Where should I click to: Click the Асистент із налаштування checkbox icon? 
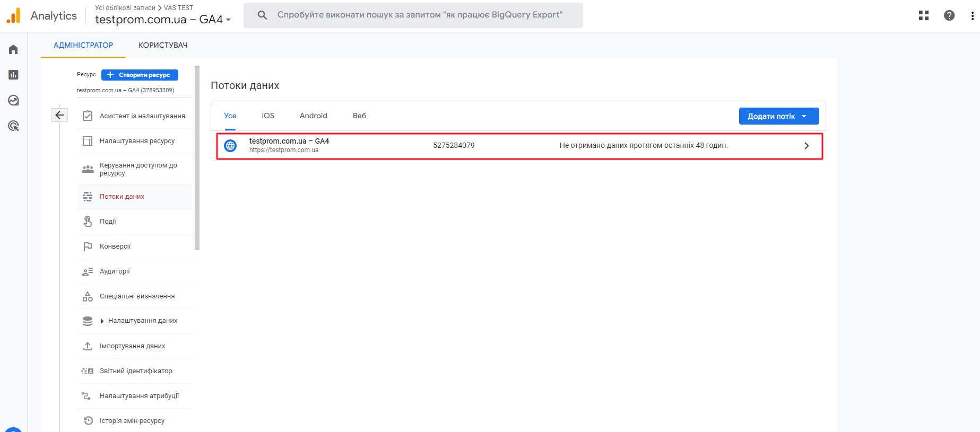coord(88,116)
